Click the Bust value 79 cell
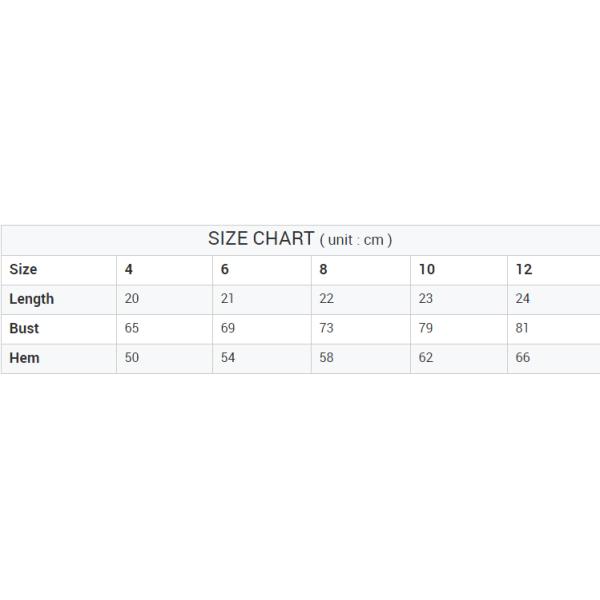The width and height of the screenshot is (600, 600). click(426, 328)
